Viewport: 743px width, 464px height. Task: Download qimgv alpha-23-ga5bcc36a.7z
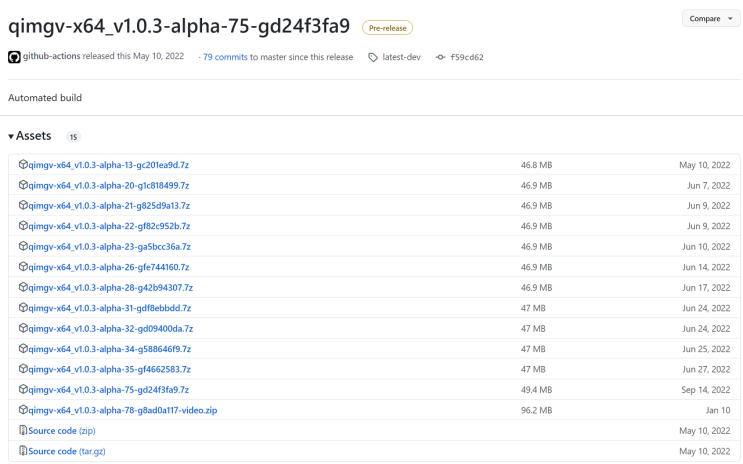[x=109, y=246]
